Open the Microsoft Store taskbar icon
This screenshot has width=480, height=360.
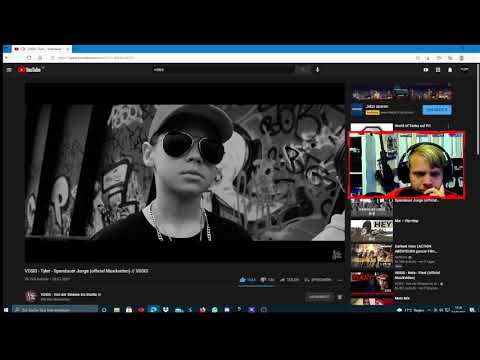[x=129, y=310]
